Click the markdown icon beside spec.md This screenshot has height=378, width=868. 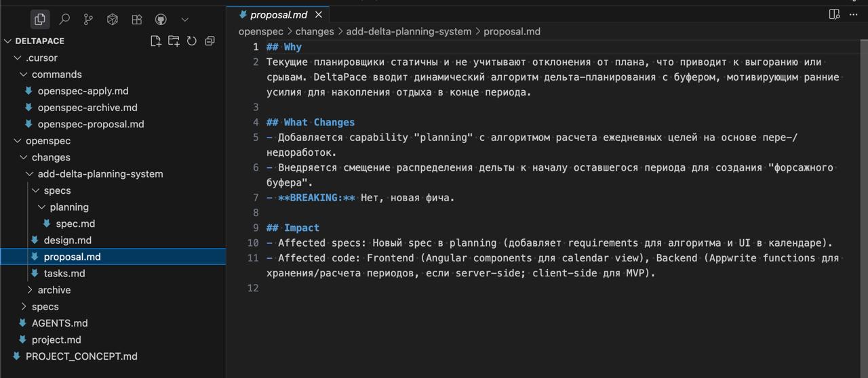tap(46, 224)
